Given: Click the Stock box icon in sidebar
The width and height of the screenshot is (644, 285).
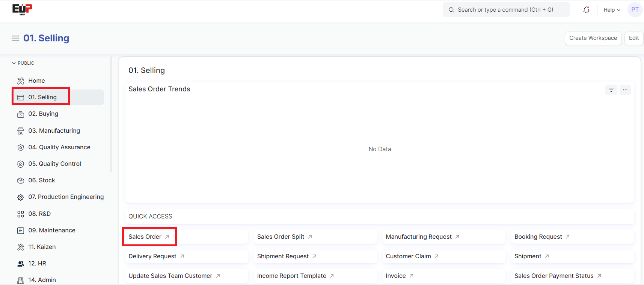Looking at the screenshot, I should click(21, 180).
